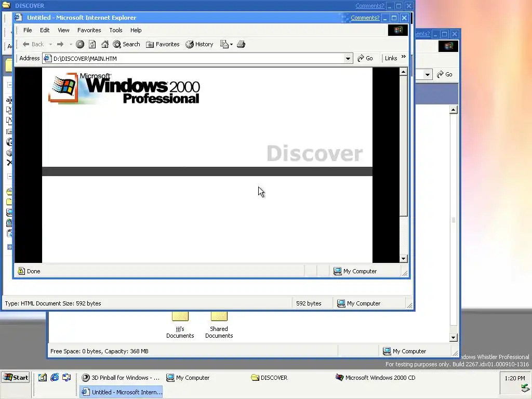The width and height of the screenshot is (532, 399).
Task: Click the Internet Explorer title bar icon
Action: coord(18,17)
